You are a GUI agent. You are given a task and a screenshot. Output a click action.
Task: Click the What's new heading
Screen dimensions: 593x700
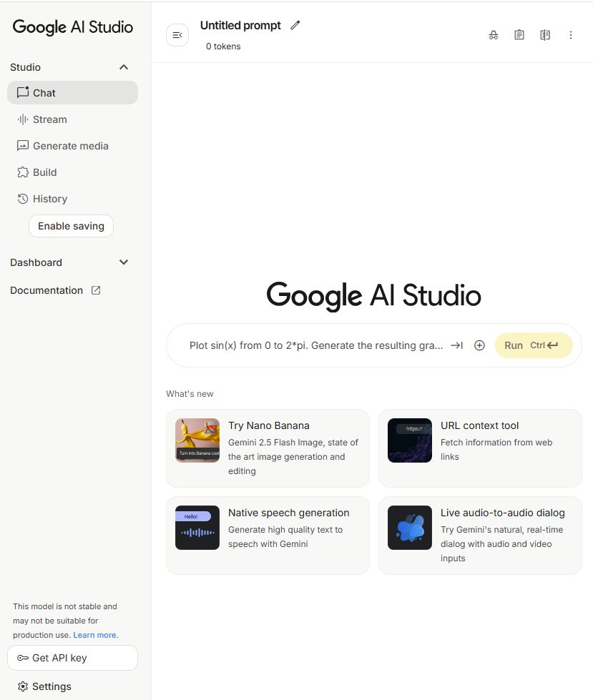190,394
